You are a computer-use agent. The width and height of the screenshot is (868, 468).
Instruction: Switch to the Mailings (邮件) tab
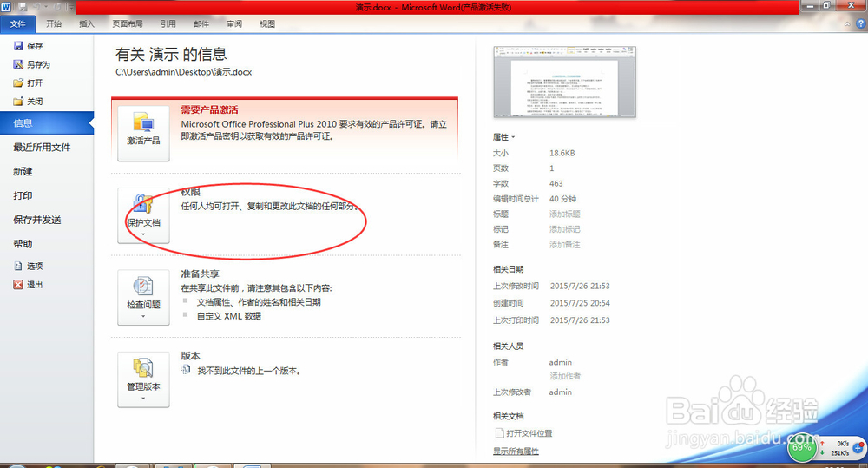coord(201,23)
